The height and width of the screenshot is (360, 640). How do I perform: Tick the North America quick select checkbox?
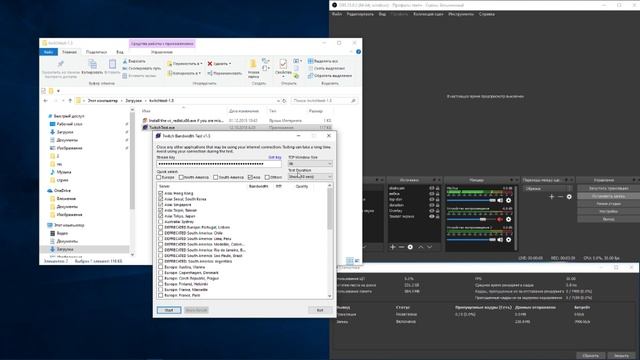181,177
